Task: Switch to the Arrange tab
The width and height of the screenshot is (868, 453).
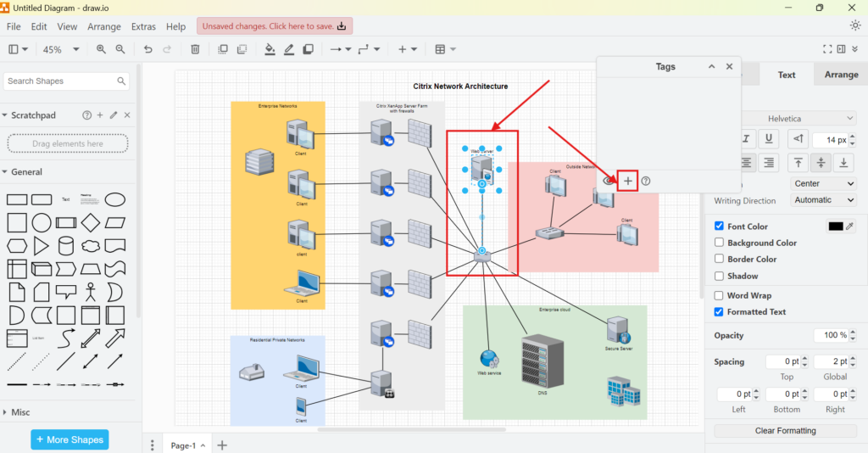Action: click(841, 75)
